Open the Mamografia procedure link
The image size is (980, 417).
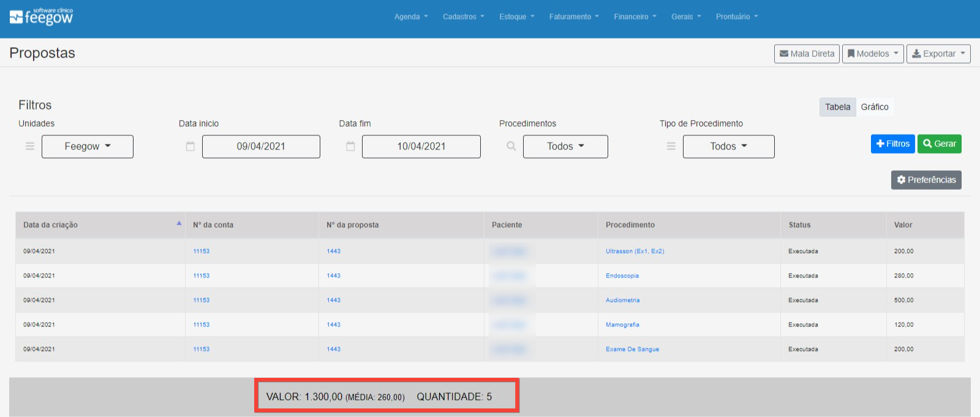click(x=622, y=325)
